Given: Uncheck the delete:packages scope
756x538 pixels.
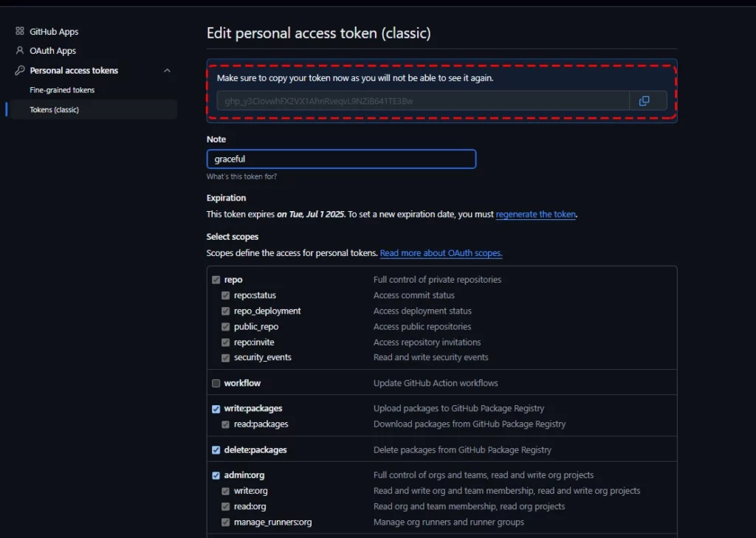Looking at the screenshot, I should 216,449.
